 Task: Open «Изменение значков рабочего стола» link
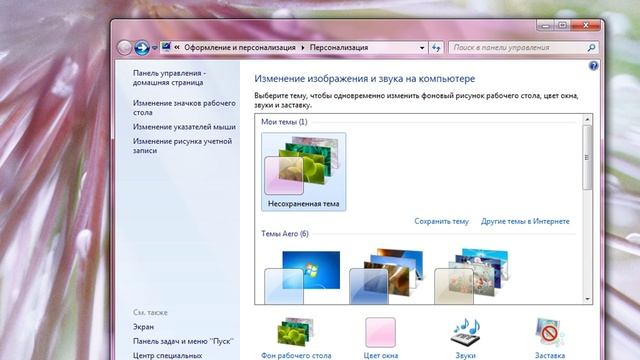tap(184, 108)
